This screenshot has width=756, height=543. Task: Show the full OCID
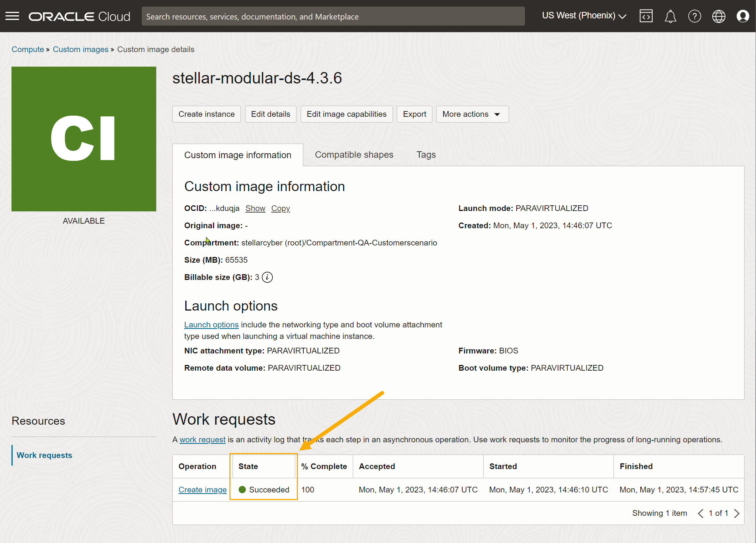tap(255, 208)
